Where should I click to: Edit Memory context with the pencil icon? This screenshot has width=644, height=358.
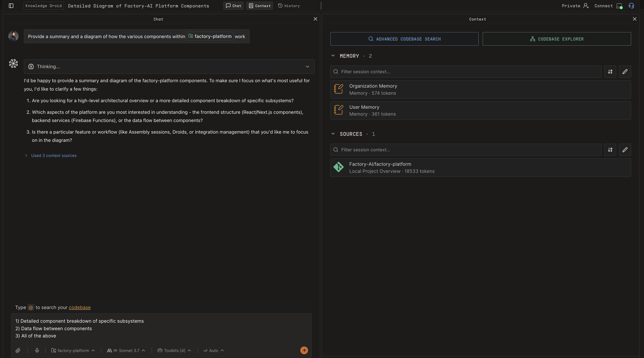pyautogui.click(x=625, y=72)
